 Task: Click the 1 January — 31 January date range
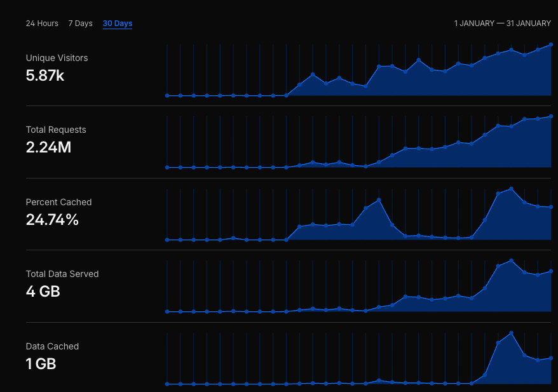click(502, 24)
